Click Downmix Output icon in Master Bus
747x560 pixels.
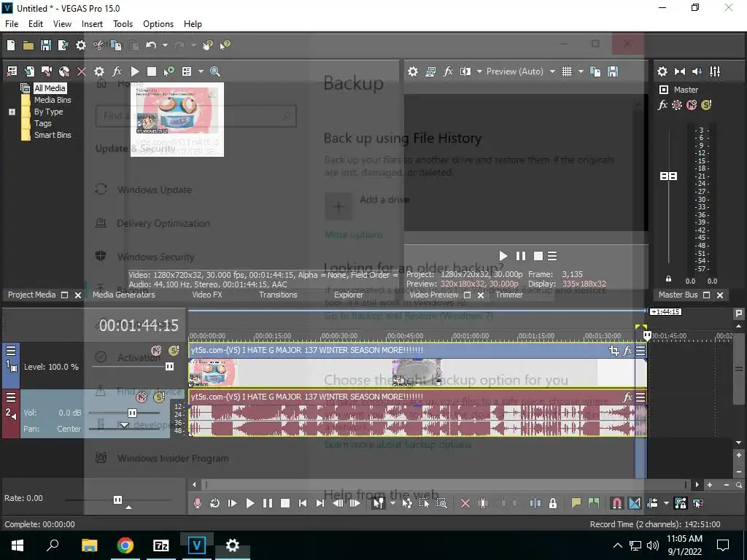[x=680, y=71]
